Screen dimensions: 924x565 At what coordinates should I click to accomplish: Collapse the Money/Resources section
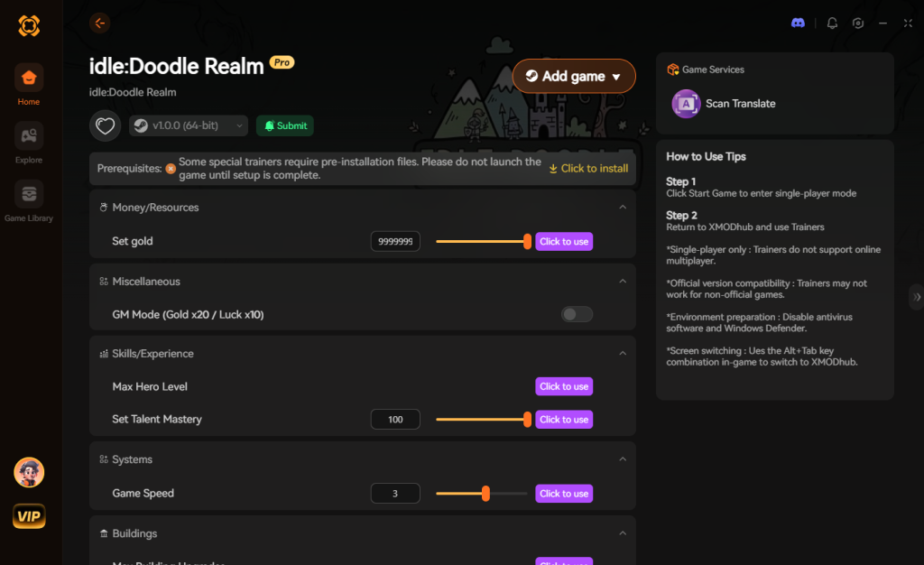(623, 208)
